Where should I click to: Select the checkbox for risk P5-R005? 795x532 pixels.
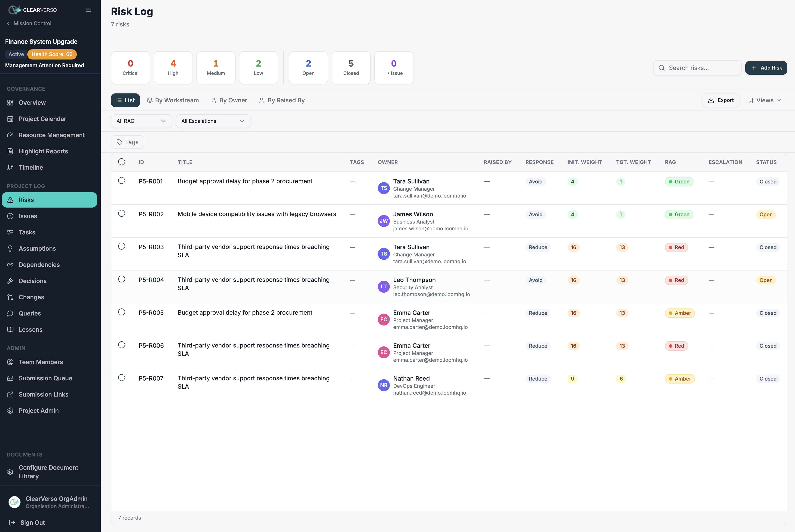click(x=121, y=312)
